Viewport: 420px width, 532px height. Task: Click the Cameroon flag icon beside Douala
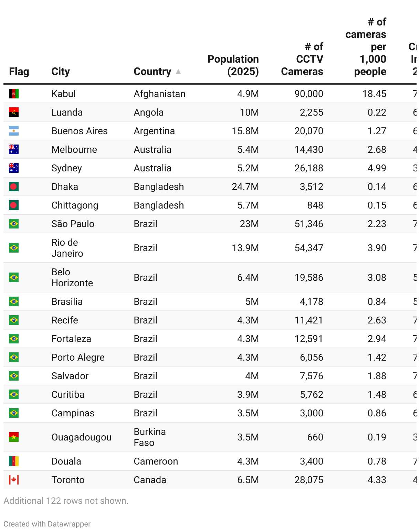(14, 461)
